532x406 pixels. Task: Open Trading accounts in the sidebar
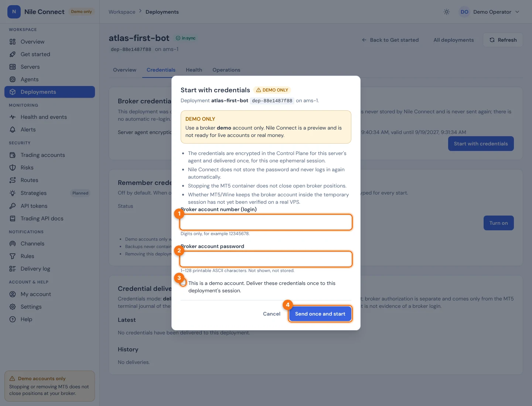(50, 155)
